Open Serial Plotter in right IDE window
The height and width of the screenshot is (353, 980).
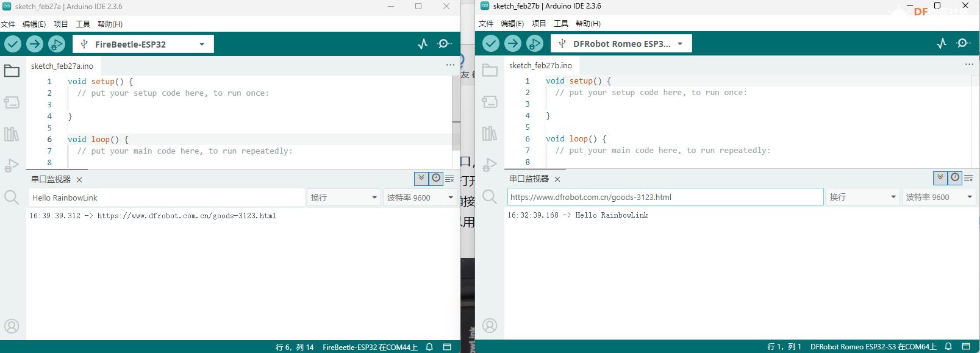point(942,43)
